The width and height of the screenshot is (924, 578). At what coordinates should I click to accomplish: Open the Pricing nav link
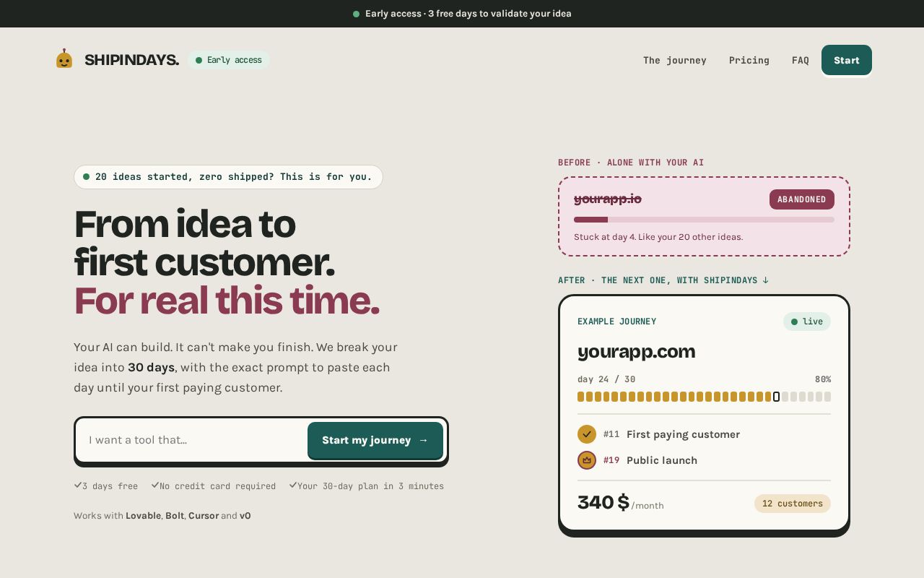click(749, 60)
